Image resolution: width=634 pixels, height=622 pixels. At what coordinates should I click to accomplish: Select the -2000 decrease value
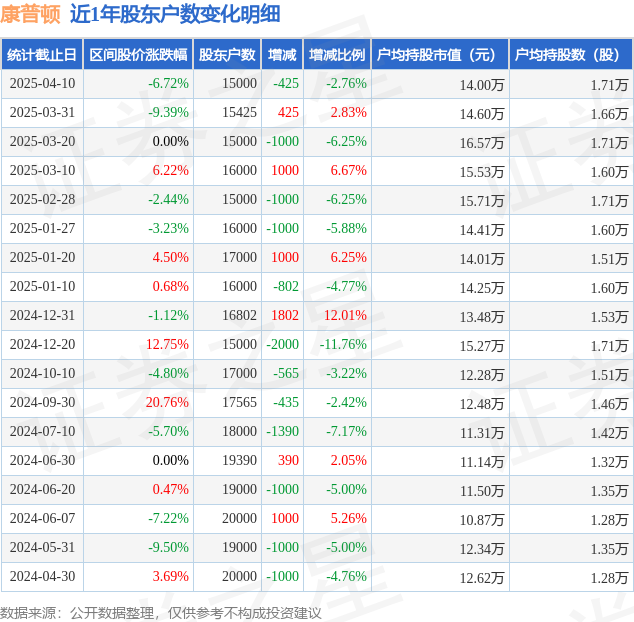(283, 344)
